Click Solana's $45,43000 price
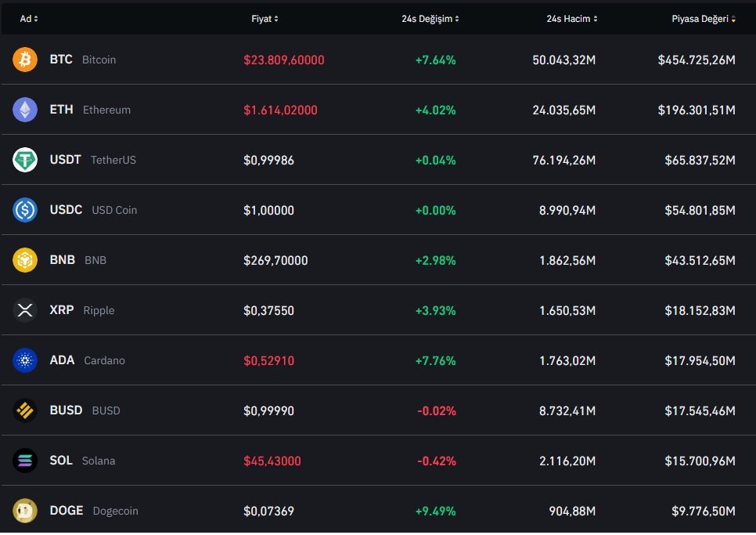 pyautogui.click(x=272, y=461)
